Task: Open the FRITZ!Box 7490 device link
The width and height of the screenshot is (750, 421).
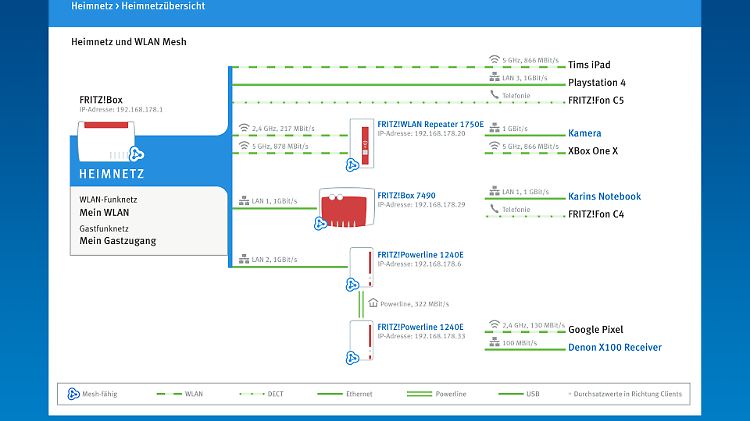Action: pyautogui.click(x=406, y=195)
